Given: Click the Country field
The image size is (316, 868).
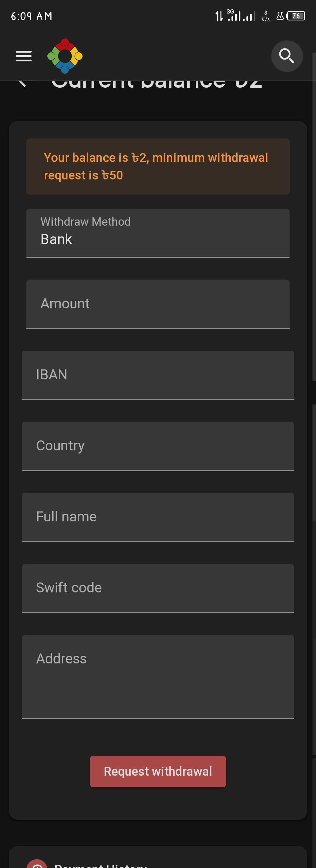Looking at the screenshot, I should 158,446.
